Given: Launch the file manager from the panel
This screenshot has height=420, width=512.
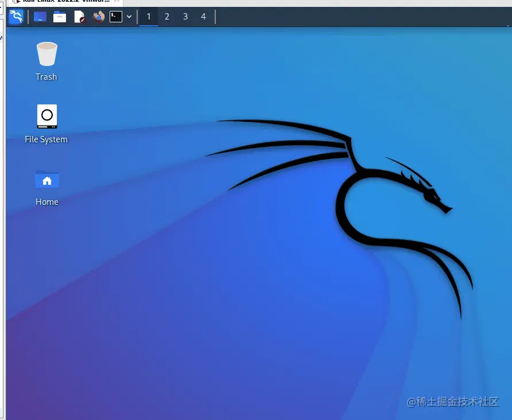Looking at the screenshot, I should 60,17.
